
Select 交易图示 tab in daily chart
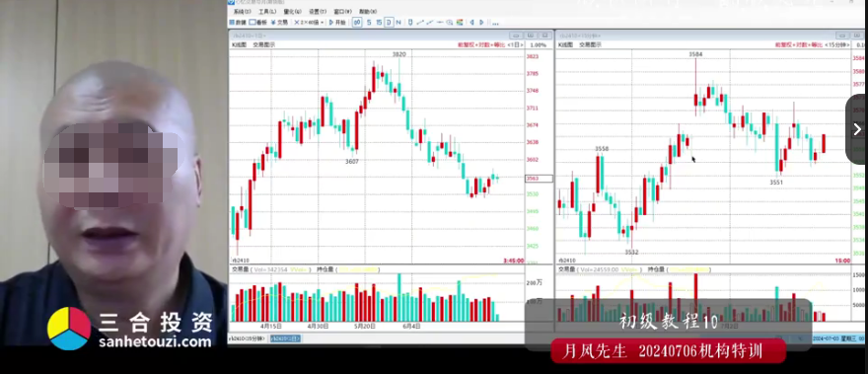pos(264,44)
